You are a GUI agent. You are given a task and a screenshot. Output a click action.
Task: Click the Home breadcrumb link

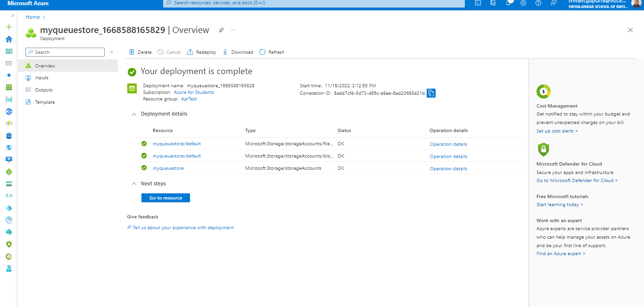click(33, 17)
